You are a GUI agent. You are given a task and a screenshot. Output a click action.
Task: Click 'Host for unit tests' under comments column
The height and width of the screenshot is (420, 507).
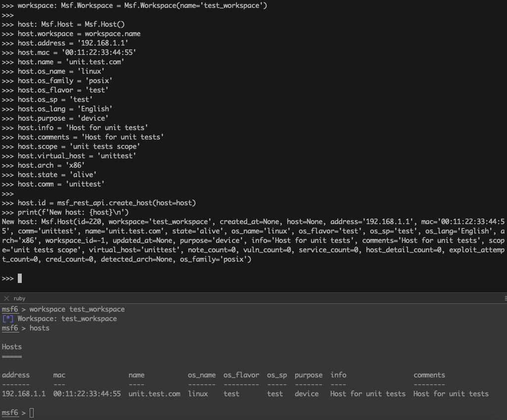coord(451,393)
